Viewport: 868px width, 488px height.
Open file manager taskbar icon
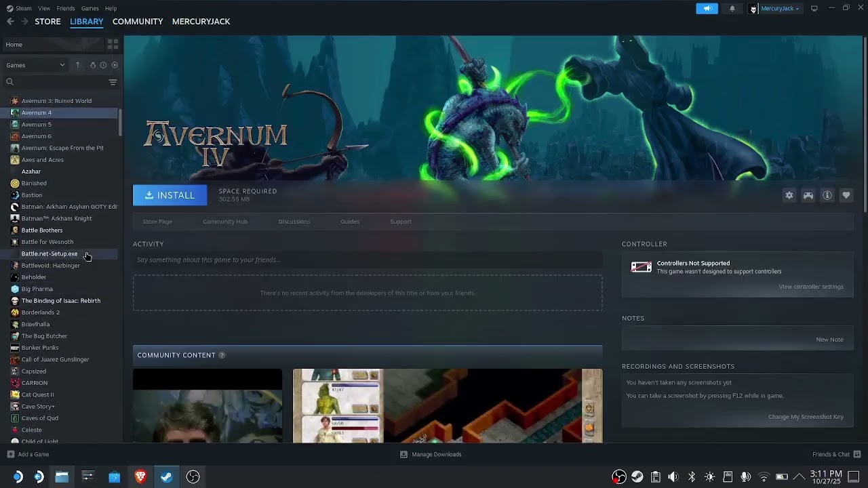click(x=62, y=476)
